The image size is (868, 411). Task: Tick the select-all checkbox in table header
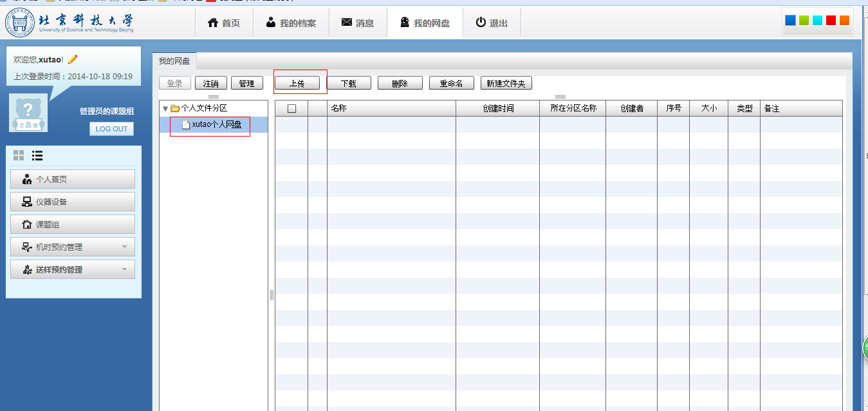point(291,109)
